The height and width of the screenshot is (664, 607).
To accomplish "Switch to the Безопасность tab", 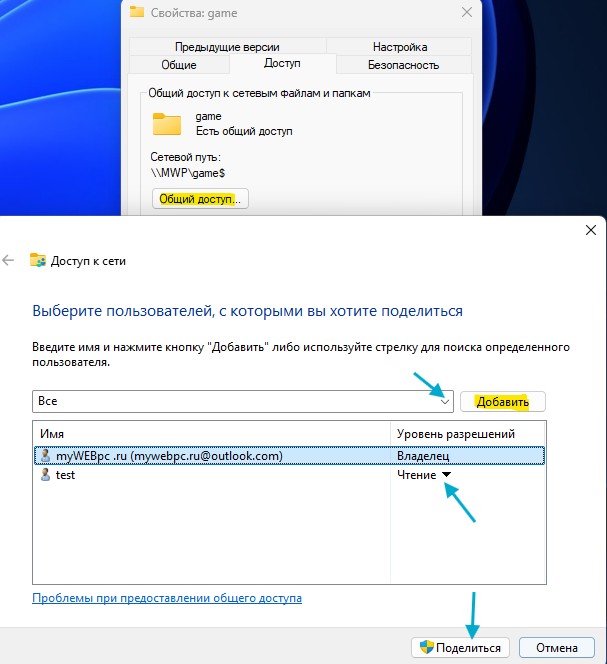I will click(x=403, y=65).
